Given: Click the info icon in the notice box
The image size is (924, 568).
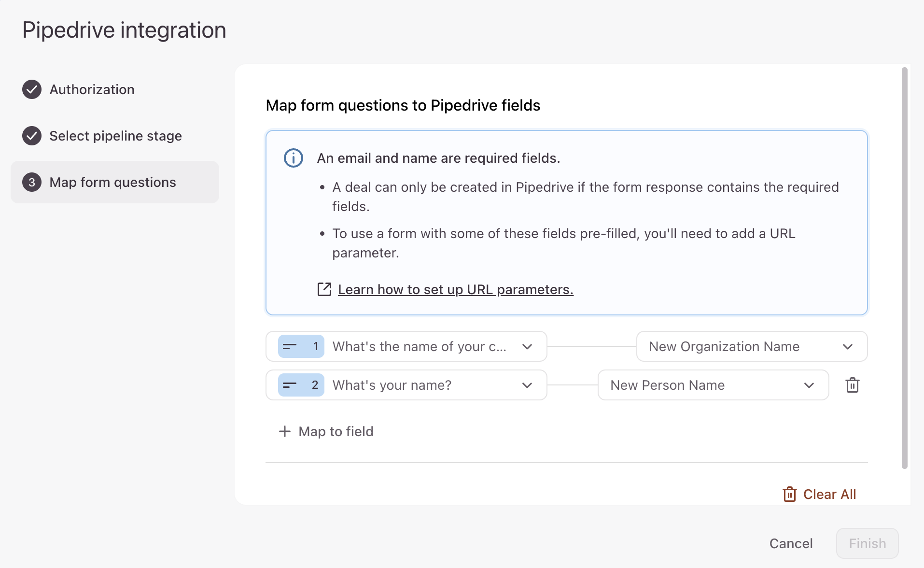Looking at the screenshot, I should click(294, 158).
